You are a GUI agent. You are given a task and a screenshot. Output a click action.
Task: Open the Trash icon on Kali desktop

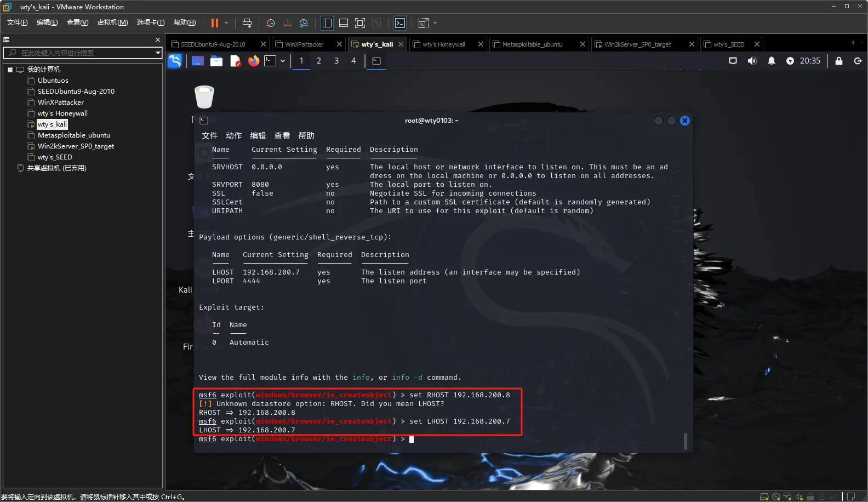point(204,97)
